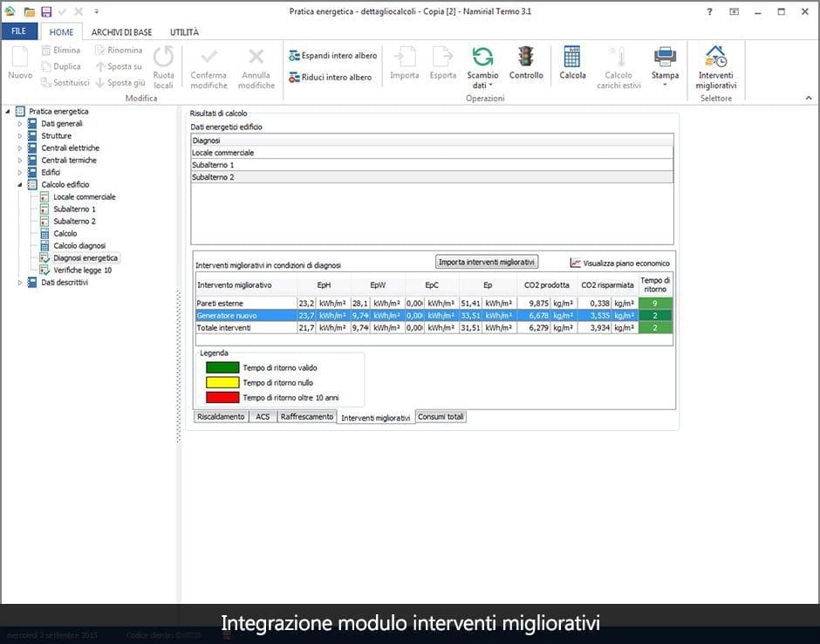
Task: Expand the Dati descrittivi tree node
Action: tap(20, 283)
